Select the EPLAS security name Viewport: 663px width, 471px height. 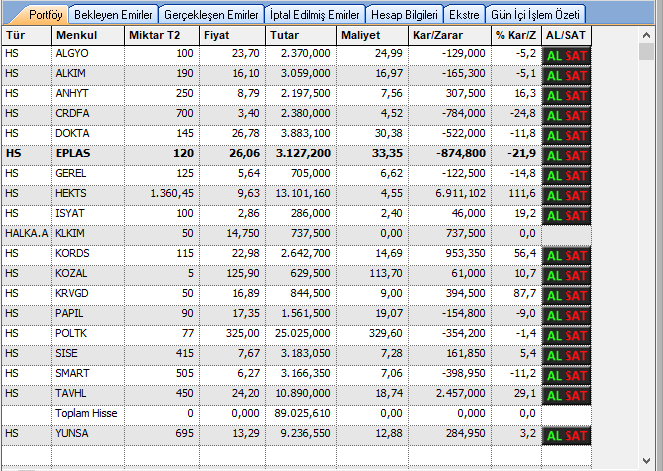click(x=73, y=153)
